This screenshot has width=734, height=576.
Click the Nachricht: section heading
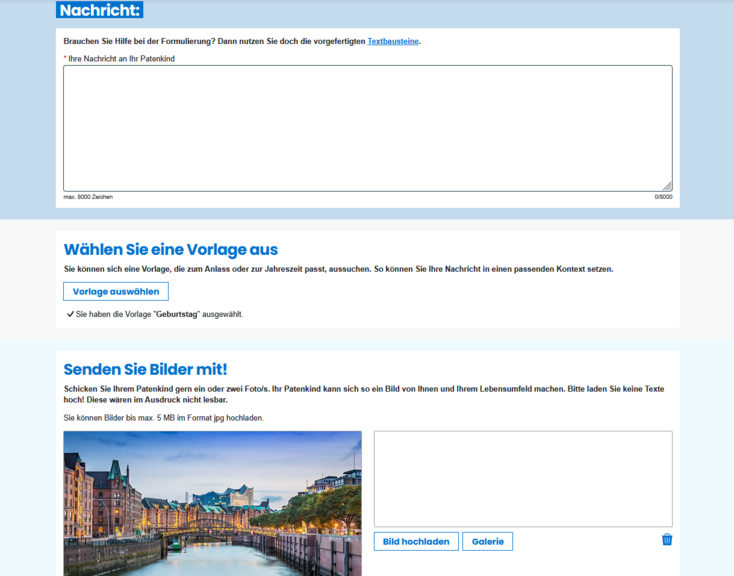tap(99, 10)
